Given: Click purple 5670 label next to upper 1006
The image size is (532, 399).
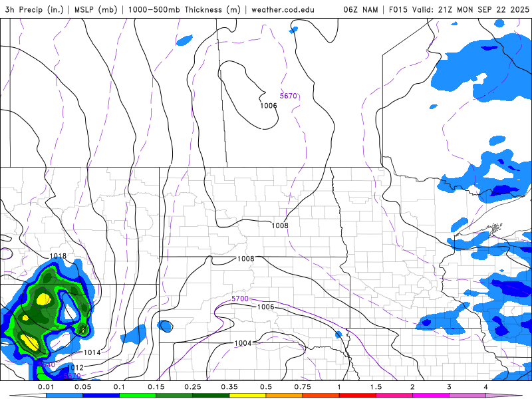Looking at the screenshot, I should pos(289,96).
